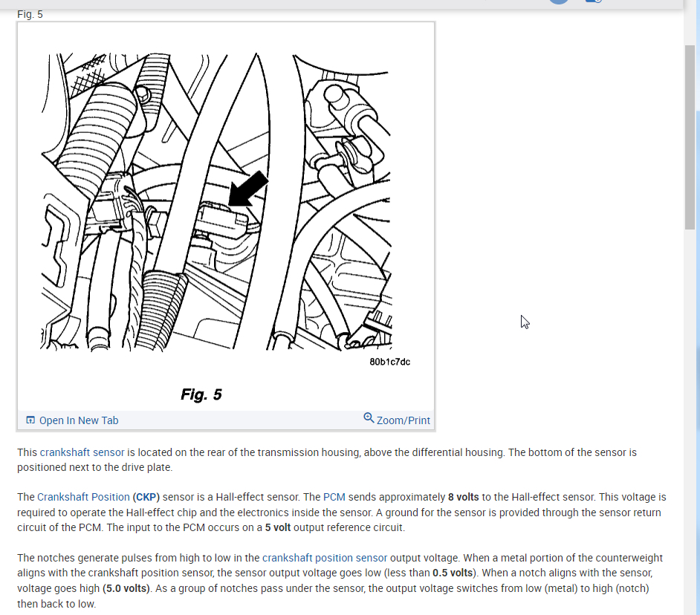Click the bold '5 volt' text
Image resolution: width=700 pixels, height=615 pixels.
pos(278,527)
